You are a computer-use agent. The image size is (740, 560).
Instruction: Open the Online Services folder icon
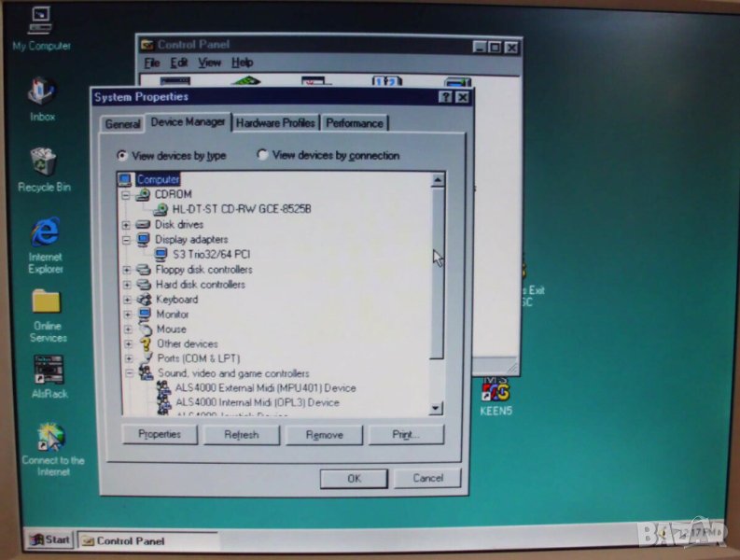click(x=47, y=302)
